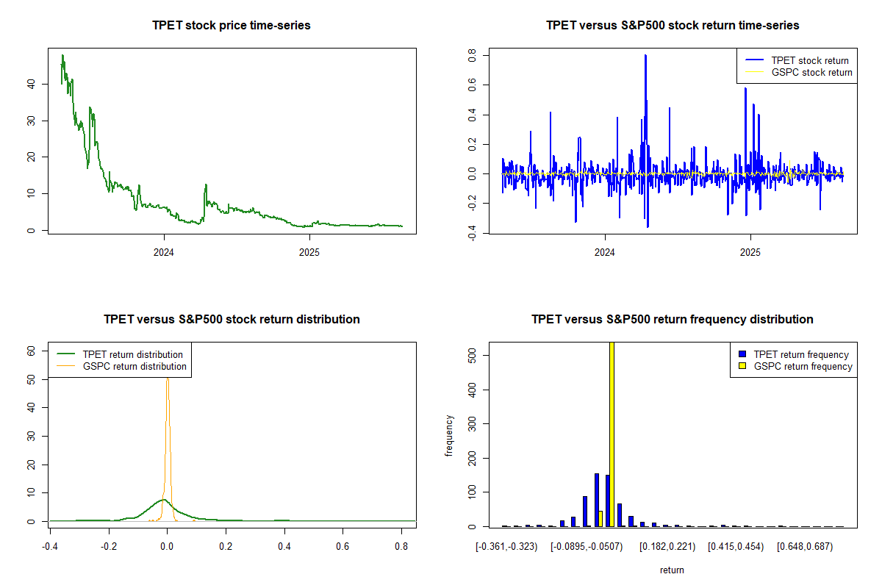This screenshot has width=882, height=588.
Task: Click the yellow GSPC return frequency legend swatch
Action: click(742, 366)
